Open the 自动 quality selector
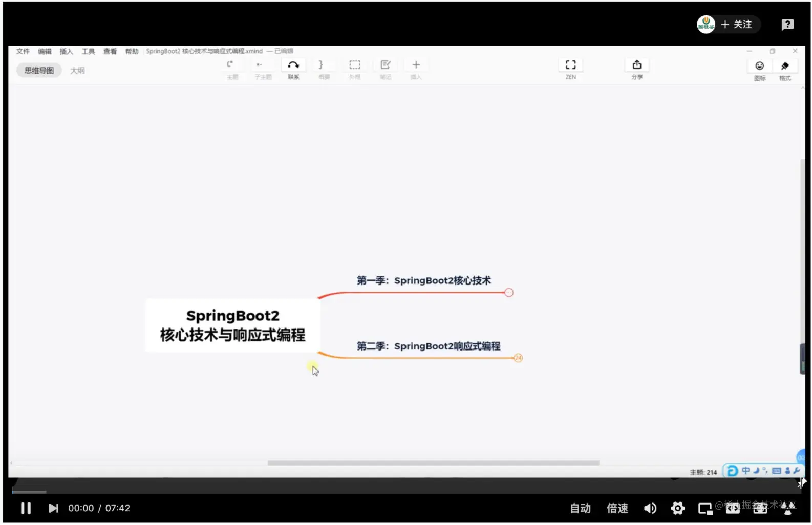Screen dimensions: 812x525 [x=580, y=508]
